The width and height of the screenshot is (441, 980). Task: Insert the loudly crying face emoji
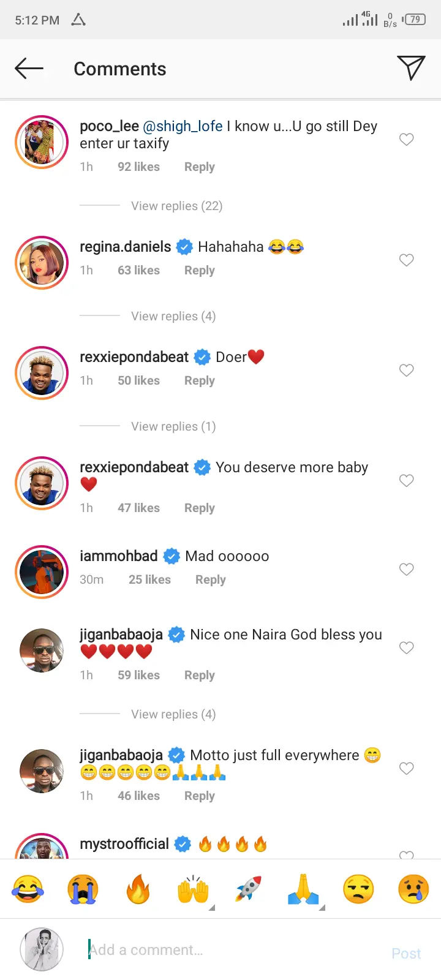pyautogui.click(x=83, y=889)
